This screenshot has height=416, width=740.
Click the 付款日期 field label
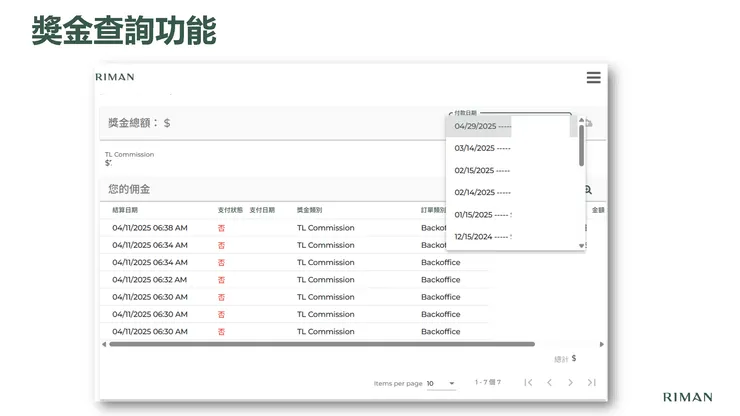[x=465, y=113]
